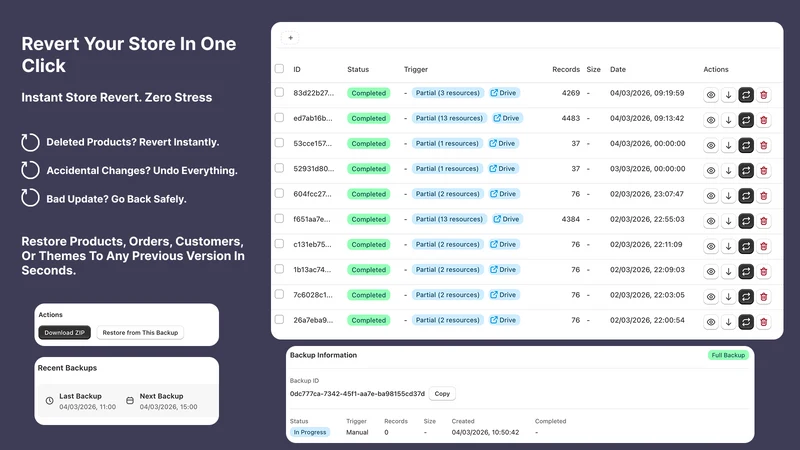Image resolution: width=800 pixels, height=450 pixels.
Task: Click the Full Backup badge
Action: tap(728, 355)
